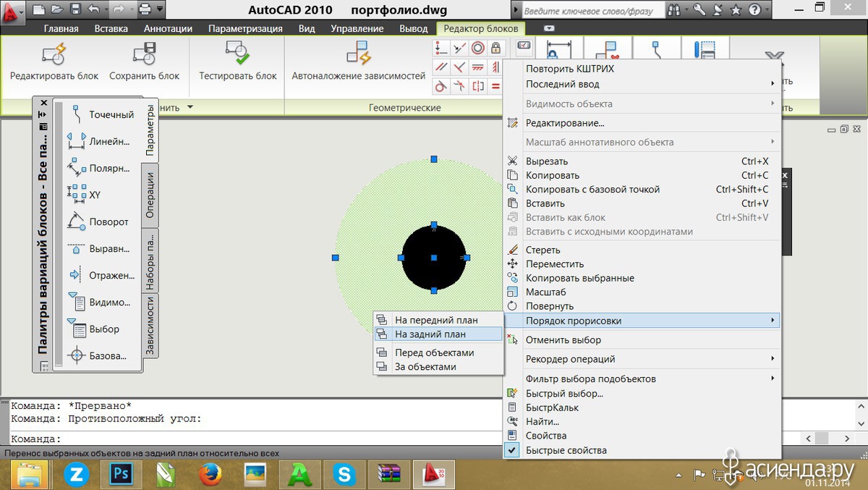Expand the ribbon panel dropdown arrow

click(190, 107)
